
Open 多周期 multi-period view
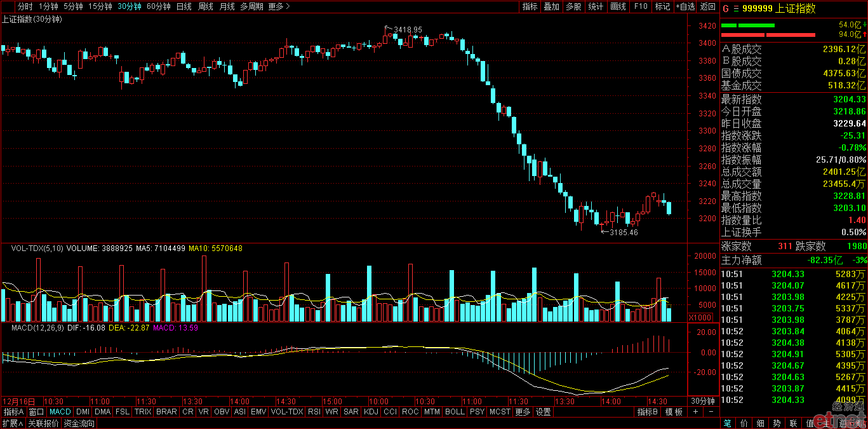click(x=251, y=6)
